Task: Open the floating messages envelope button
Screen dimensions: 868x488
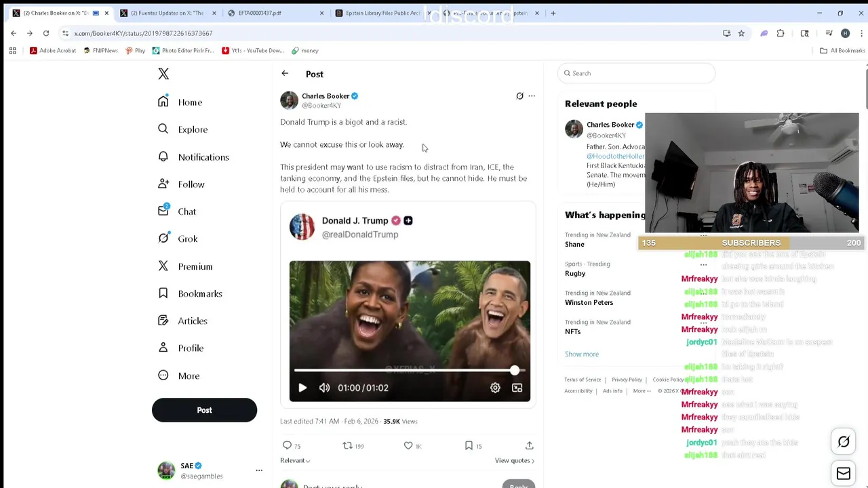Action: coord(844,474)
